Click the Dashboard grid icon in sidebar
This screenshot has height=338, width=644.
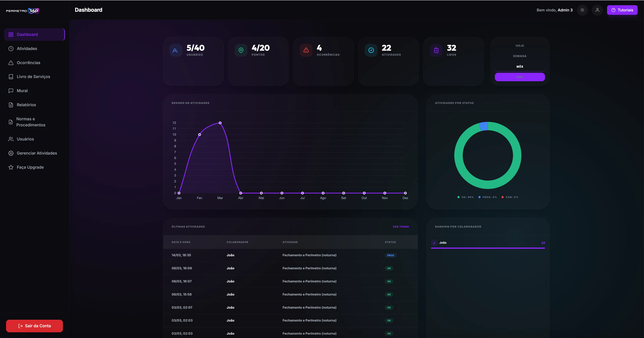click(11, 35)
